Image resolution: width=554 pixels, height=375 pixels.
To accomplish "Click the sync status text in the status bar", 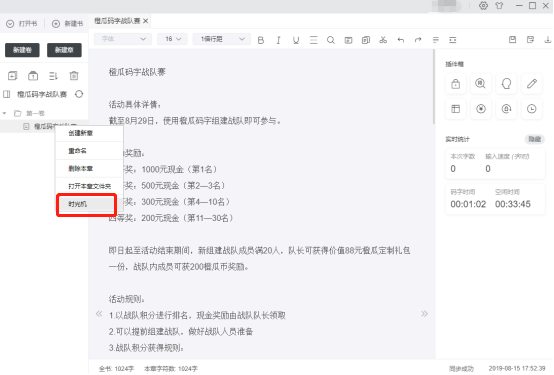I will [461, 369].
